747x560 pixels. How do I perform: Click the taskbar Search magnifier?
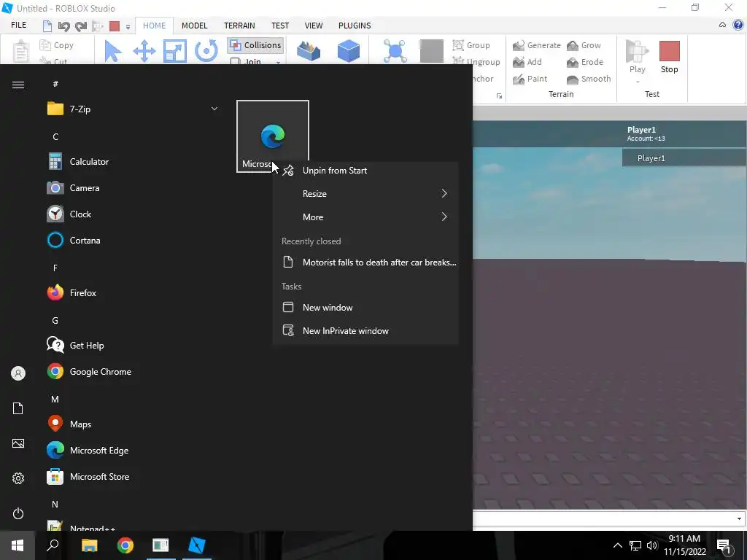coord(53,545)
